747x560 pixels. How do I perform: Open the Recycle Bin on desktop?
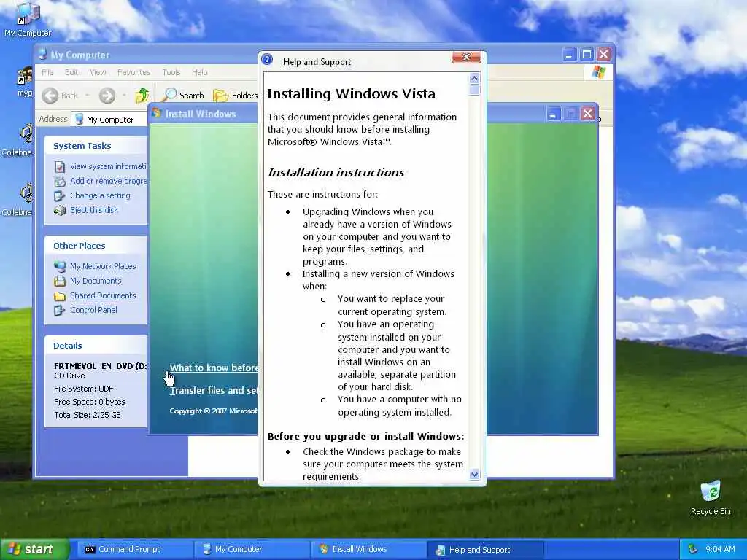(x=710, y=491)
